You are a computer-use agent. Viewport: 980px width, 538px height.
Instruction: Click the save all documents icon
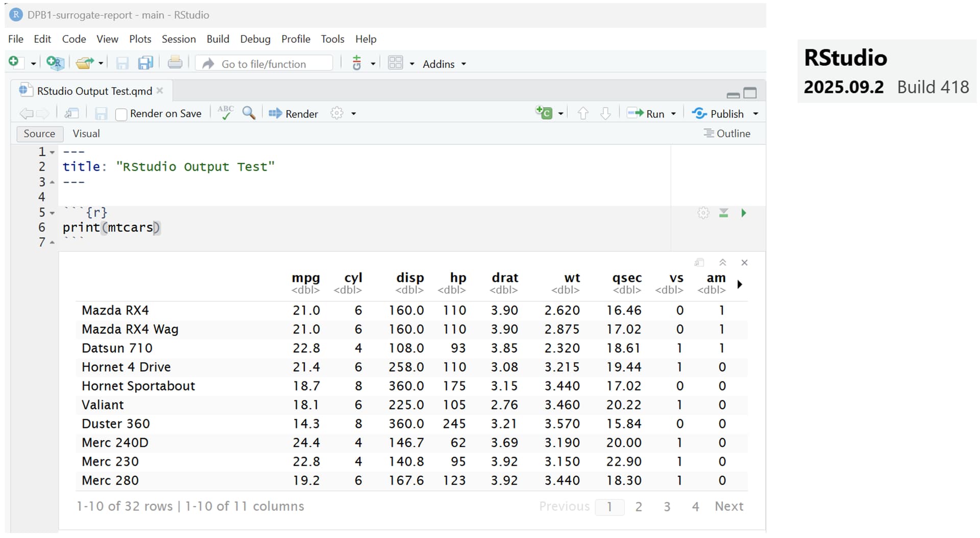coord(145,63)
